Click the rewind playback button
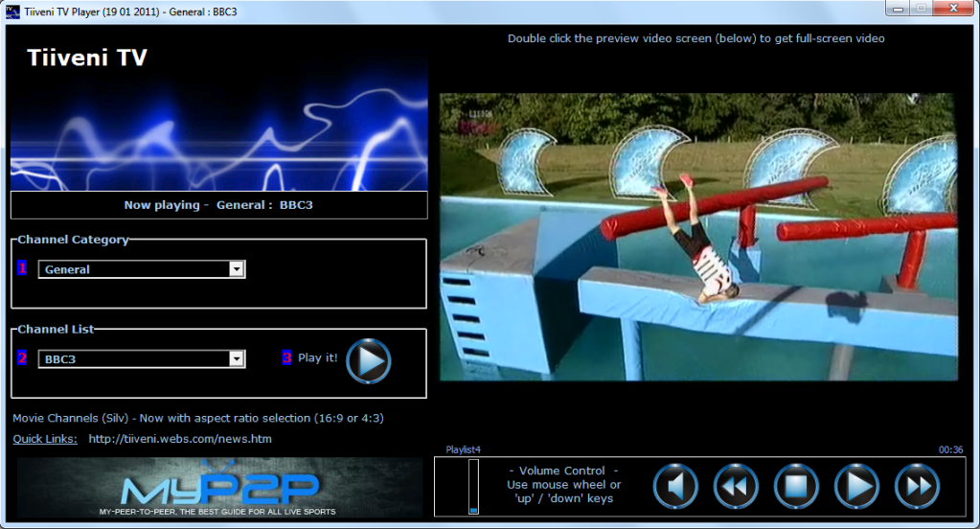Image resolution: width=980 pixels, height=529 pixels. pos(736,486)
